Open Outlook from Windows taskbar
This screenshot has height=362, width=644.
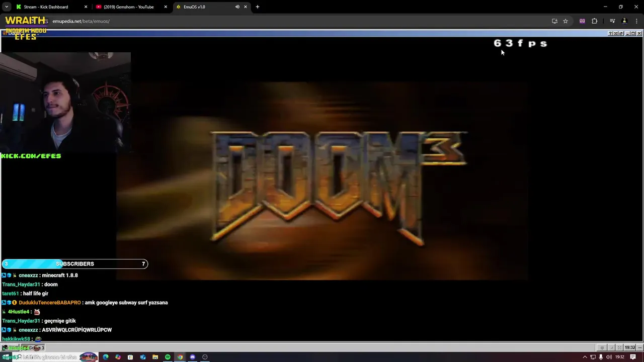[143, 357]
